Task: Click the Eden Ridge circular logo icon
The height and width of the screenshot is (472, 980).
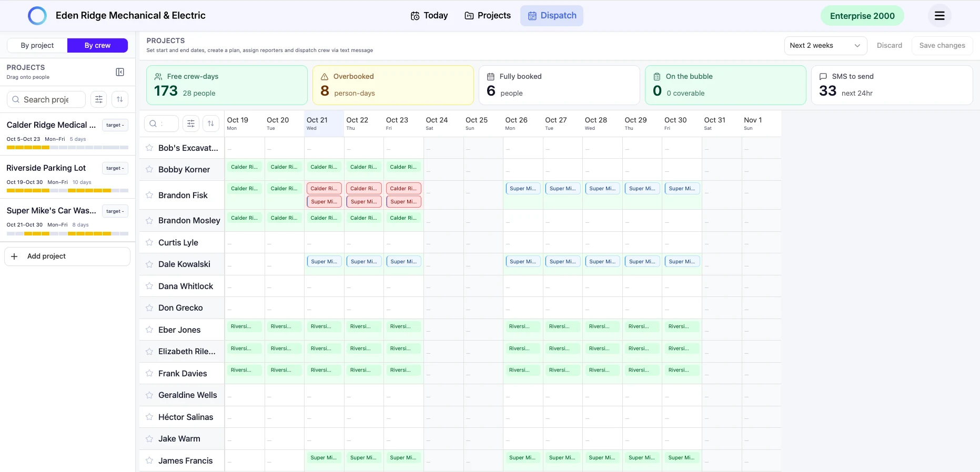Action: pos(37,16)
